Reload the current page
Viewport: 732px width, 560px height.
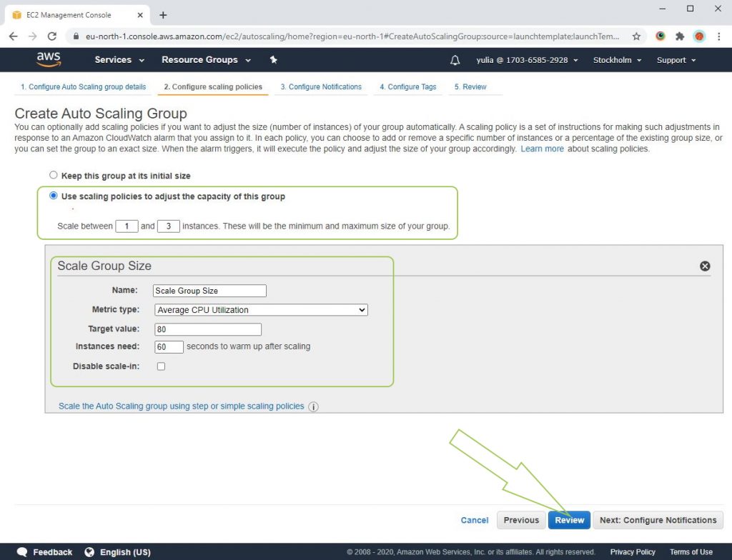point(51,36)
